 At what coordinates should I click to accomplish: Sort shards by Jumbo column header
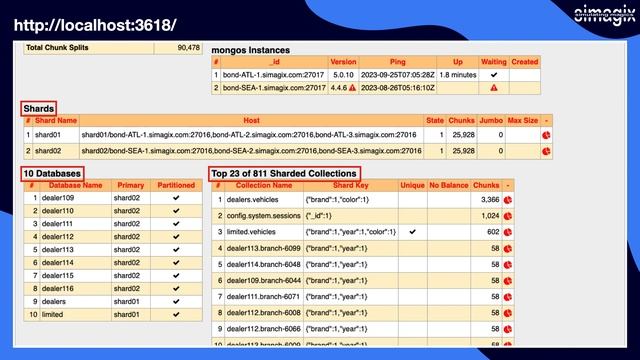(x=491, y=120)
